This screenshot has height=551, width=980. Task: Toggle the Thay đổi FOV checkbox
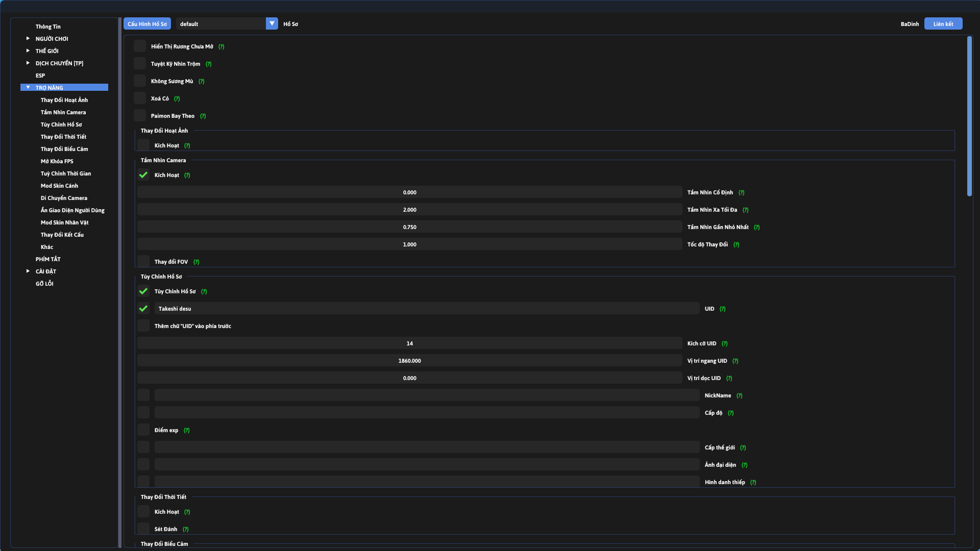point(143,262)
